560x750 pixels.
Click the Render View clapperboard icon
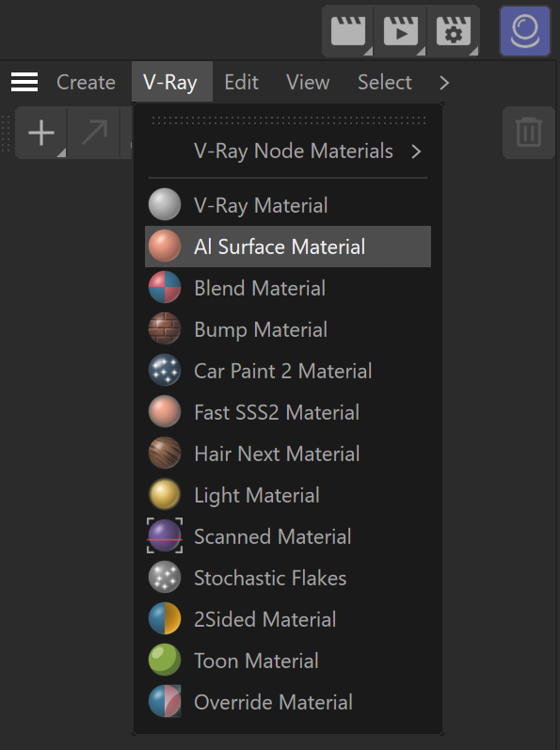click(x=348, y=32)
